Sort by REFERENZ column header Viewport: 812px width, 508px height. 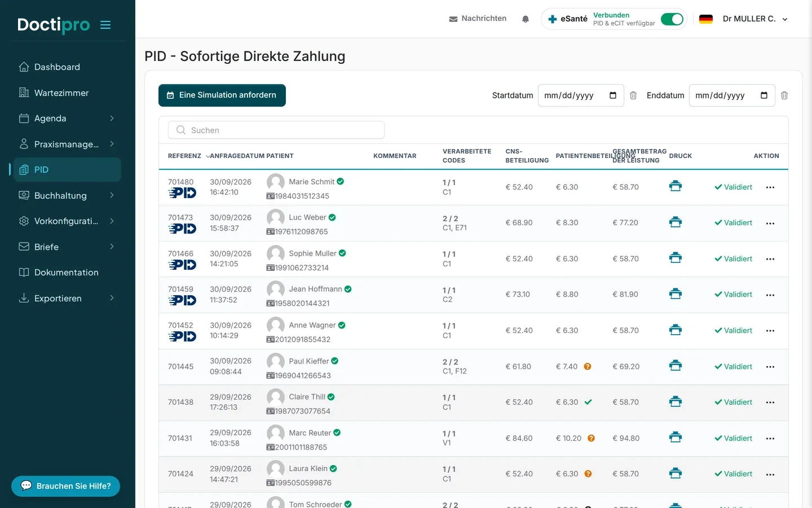click(185, 156)
